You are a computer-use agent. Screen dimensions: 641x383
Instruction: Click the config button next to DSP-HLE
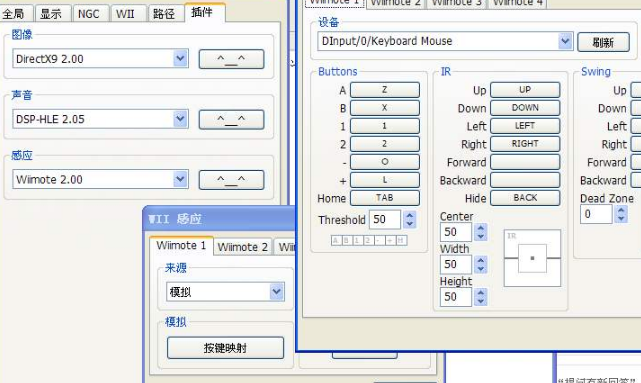pyautogui.click(x=231, y=119)
